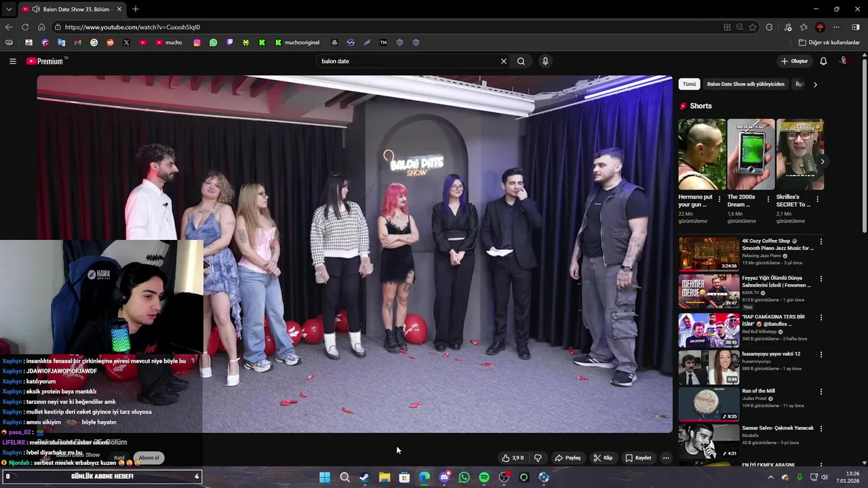Open 'muchooriginal' Kick bookmark
Screen dimensions: 868x488
coord(297,42)
